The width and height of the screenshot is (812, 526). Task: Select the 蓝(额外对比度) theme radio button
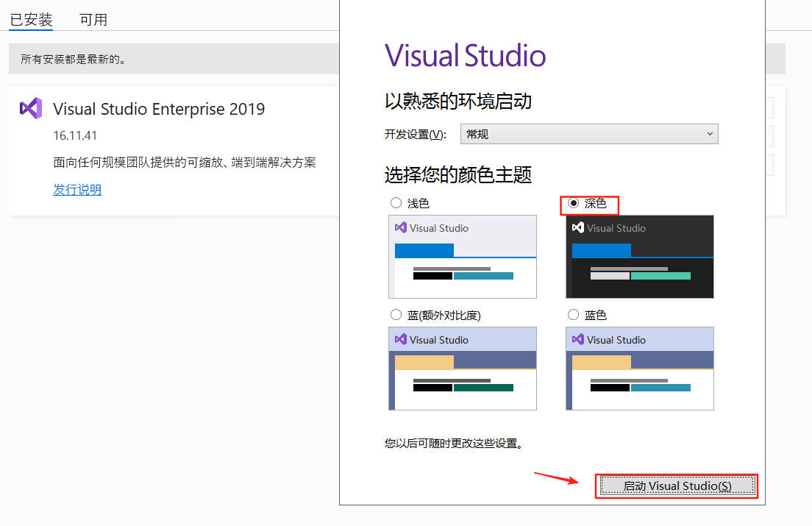396,315
